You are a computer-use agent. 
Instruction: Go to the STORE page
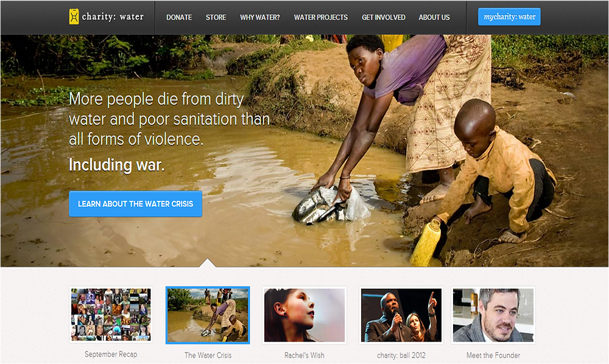click(x=216, y=18)
